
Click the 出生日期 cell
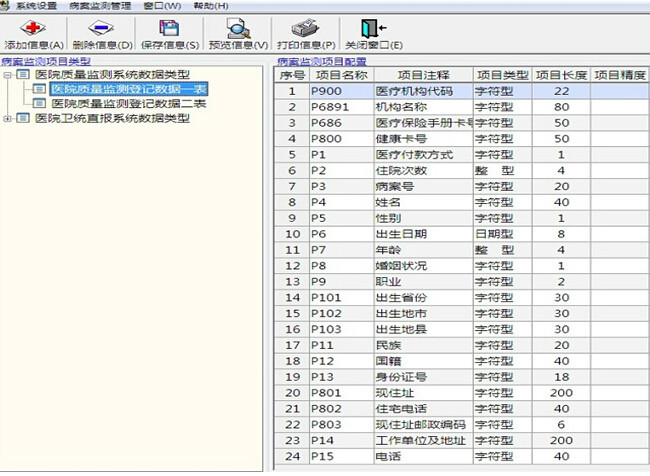pyautogui.click(x=423, y=234)
